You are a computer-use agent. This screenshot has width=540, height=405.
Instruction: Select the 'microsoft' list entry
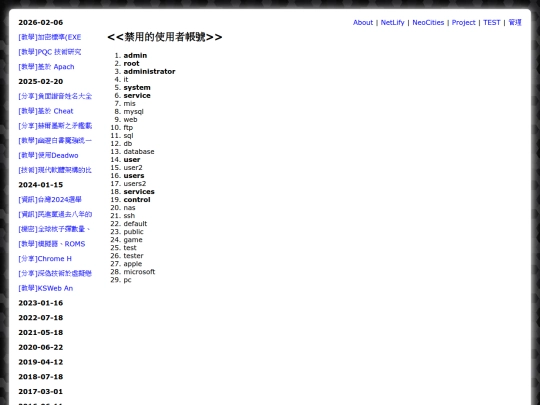pyautogui.click(x=139, y=272)
